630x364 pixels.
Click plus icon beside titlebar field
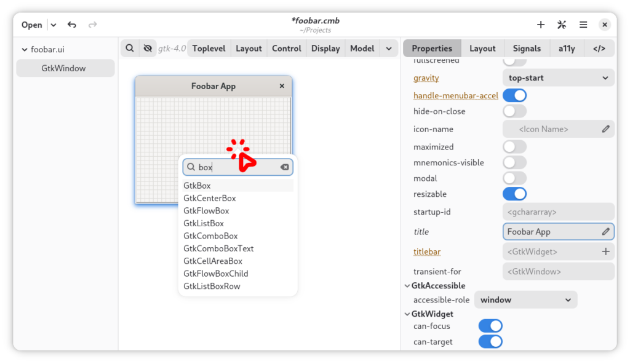605,251
